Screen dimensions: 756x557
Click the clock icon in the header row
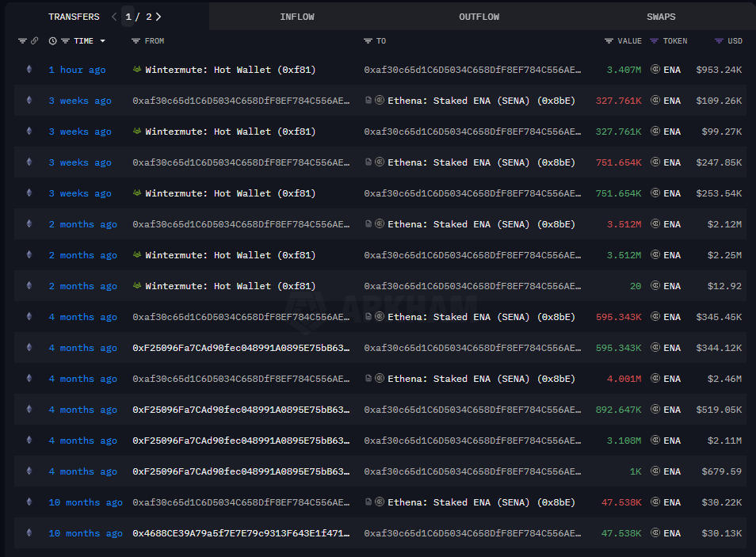tap(52, 40)
